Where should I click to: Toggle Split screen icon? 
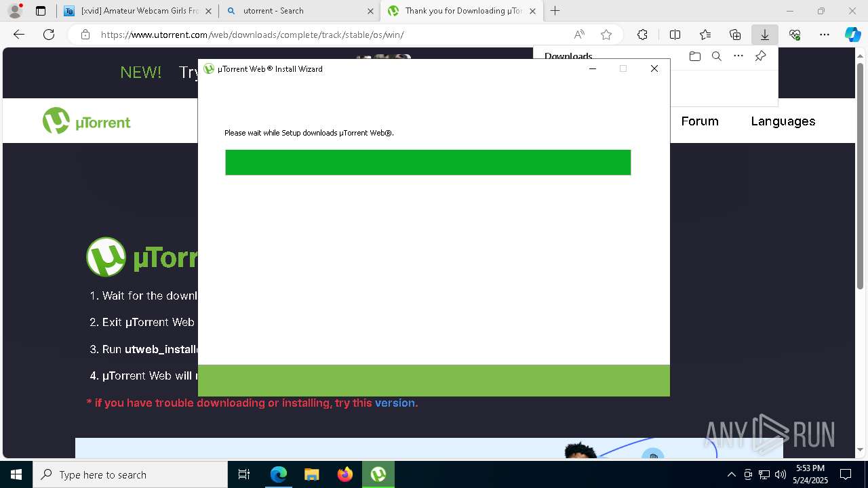675,35
